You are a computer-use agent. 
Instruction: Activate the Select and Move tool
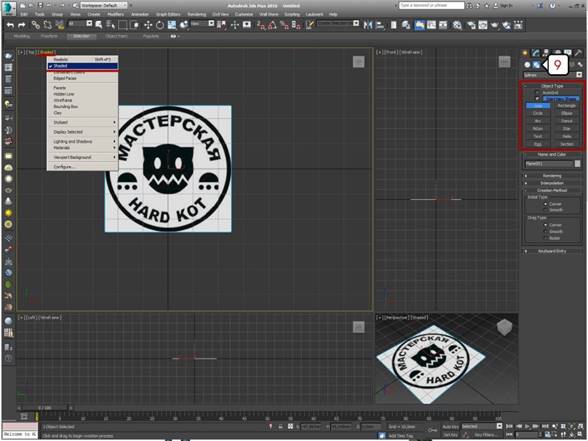pyautogui.click(x=148, y=25)
